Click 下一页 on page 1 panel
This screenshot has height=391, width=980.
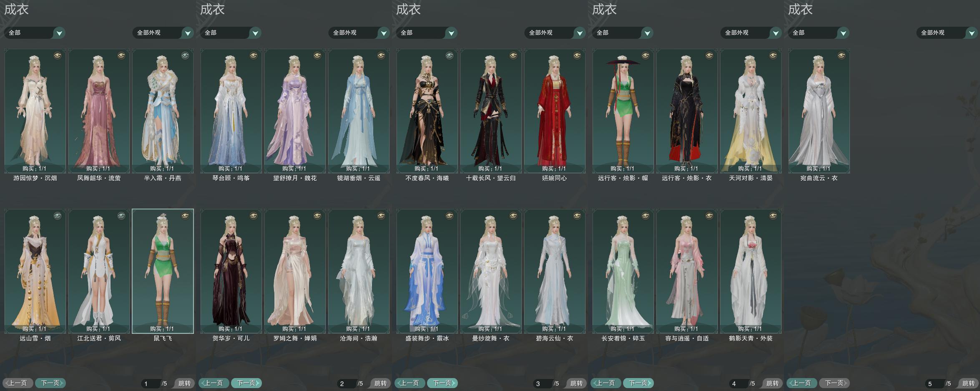pyautogui.click(x=50, y=383)
